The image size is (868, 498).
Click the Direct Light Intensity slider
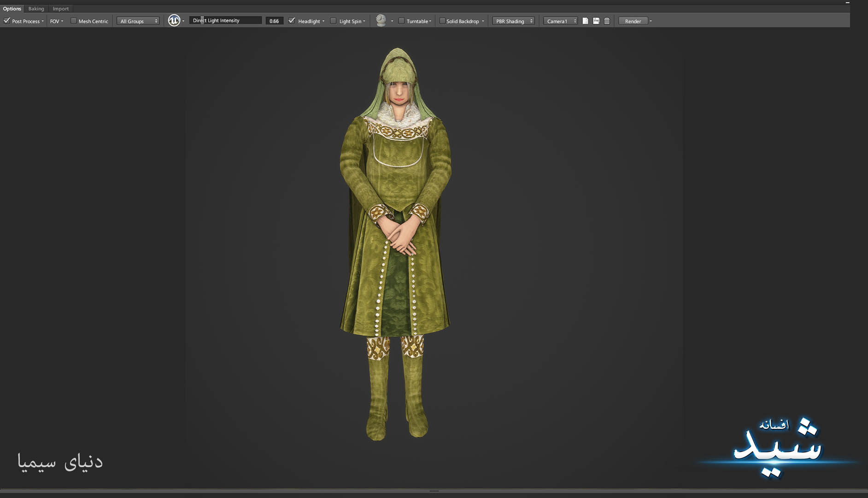225,20
